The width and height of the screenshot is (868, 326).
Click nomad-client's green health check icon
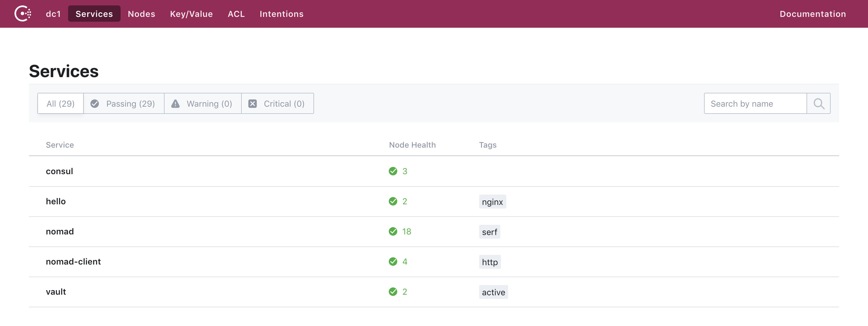[x=393, y=262]
